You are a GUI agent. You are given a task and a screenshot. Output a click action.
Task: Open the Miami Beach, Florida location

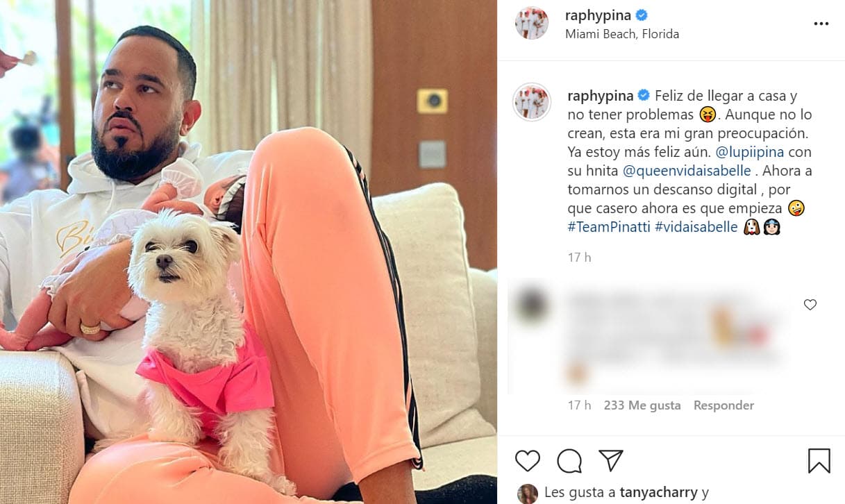click(622, 33)
